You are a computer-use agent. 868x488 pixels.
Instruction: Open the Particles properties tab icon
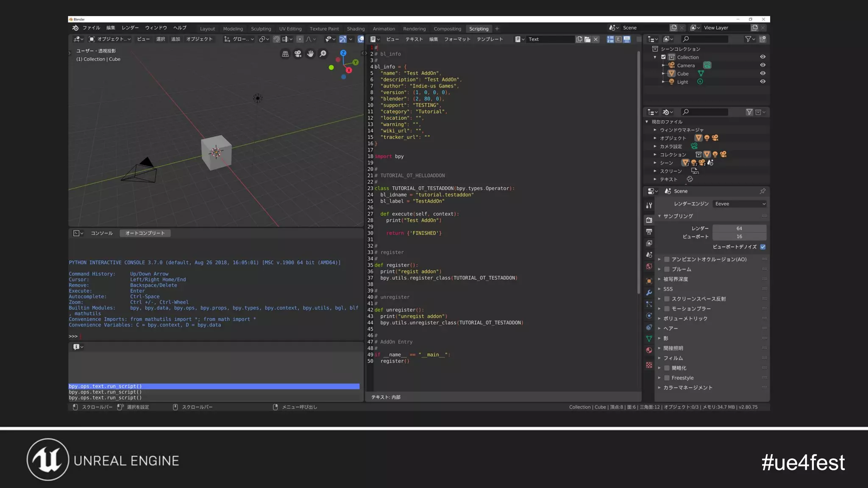pyautogui.click(x=649, y=304)
